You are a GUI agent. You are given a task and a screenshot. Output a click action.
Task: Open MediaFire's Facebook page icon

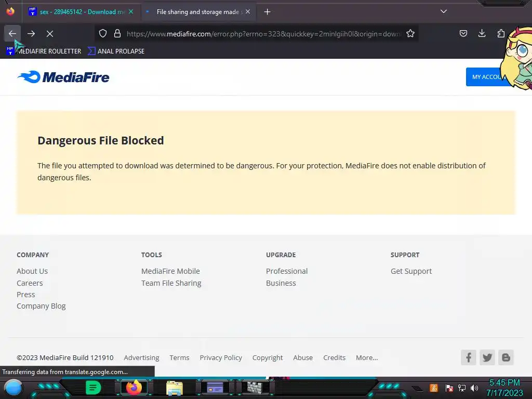coord(469,357)
